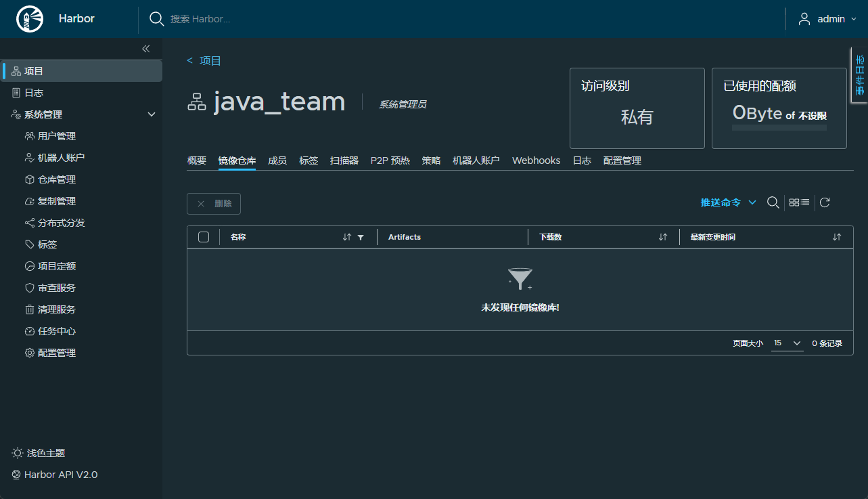Switch to the 机器人账户 project tab
Viewport: 868px width, 499px height.
476,160
